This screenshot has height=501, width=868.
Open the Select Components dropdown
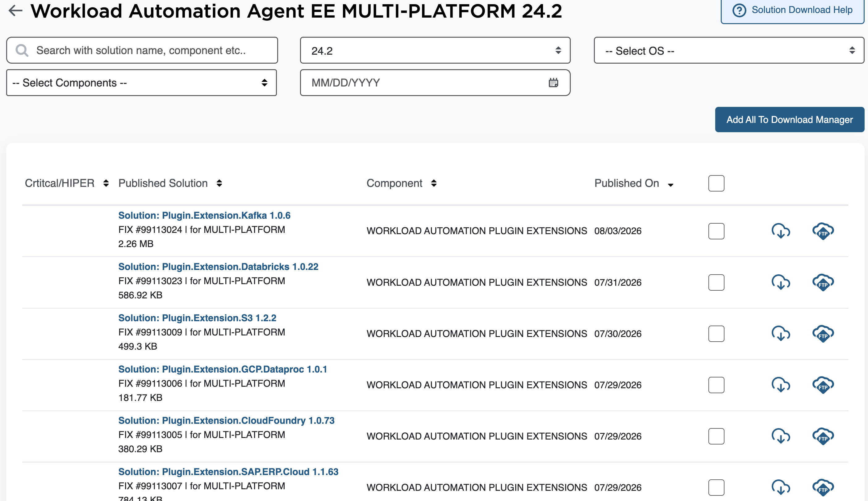coord(142,82)
